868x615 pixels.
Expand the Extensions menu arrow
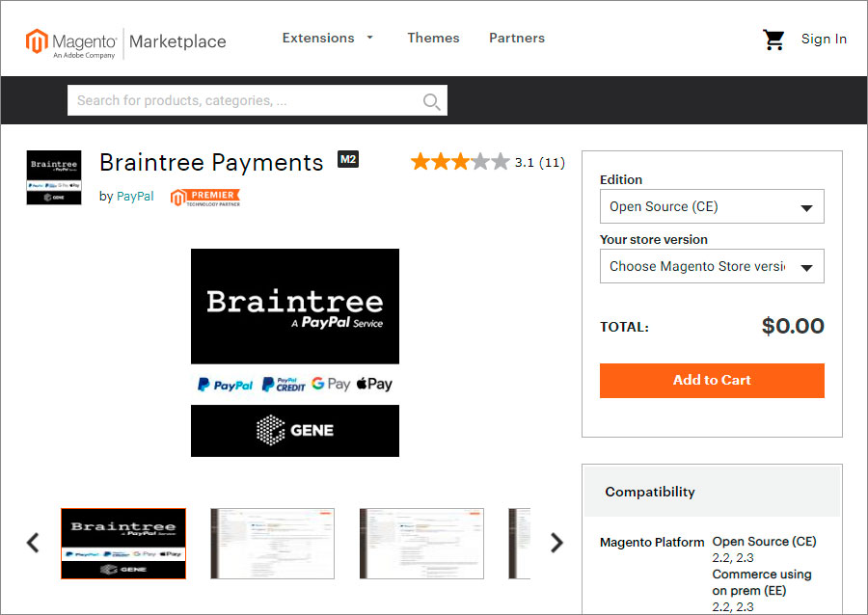point(369,38)
